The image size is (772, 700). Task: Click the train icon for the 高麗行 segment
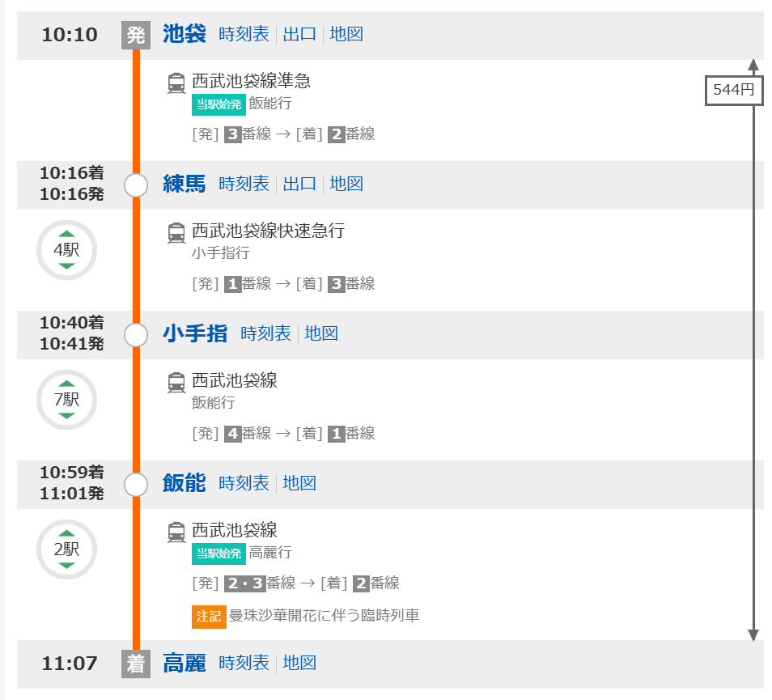click(176, 532)
